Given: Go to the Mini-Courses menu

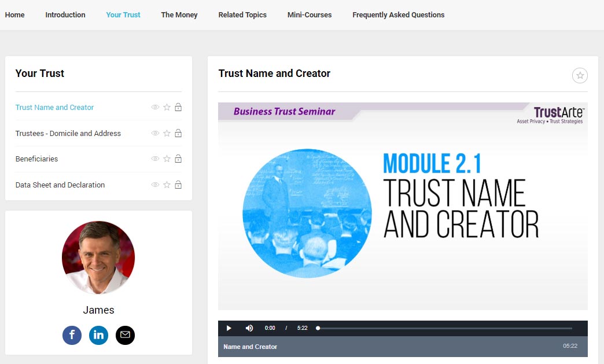Looking at the screenshot, I should [x=310, y=15].
